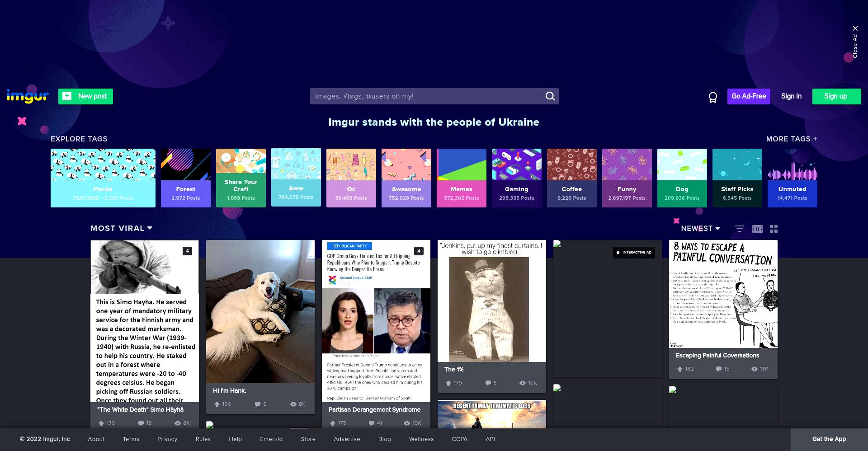868x451 pixels.
Task: Open the '8 Ways to Escape' comic thumbnail
Action: (x=723, y=294)
